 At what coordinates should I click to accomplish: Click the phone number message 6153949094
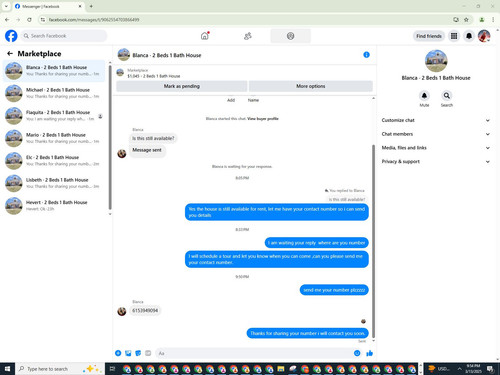[145, 310]
